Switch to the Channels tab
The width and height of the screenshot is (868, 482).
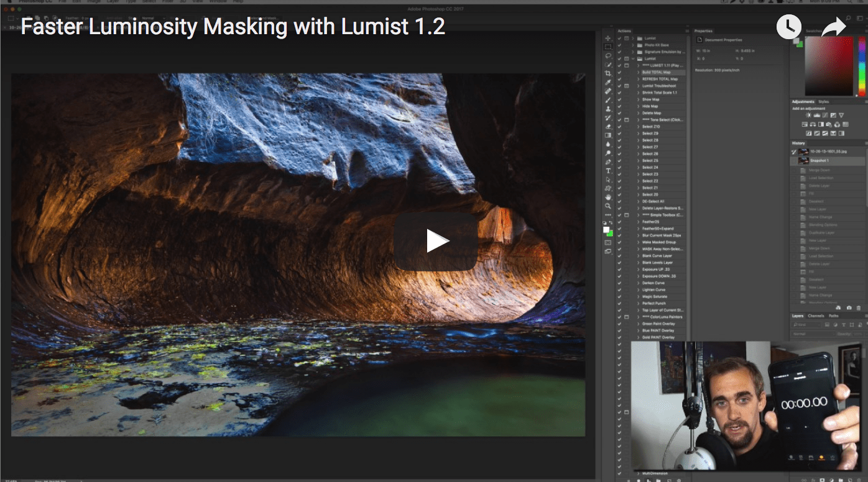click(x=816, y=316)
